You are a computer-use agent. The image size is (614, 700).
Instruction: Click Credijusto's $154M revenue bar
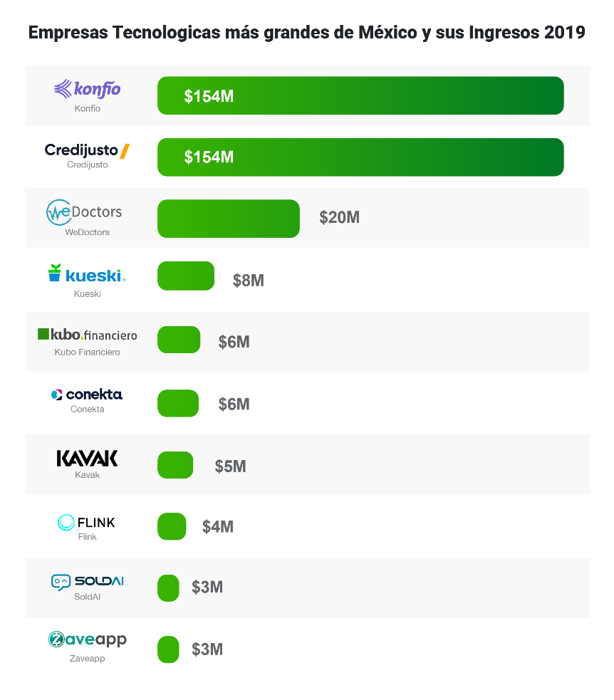360,157
